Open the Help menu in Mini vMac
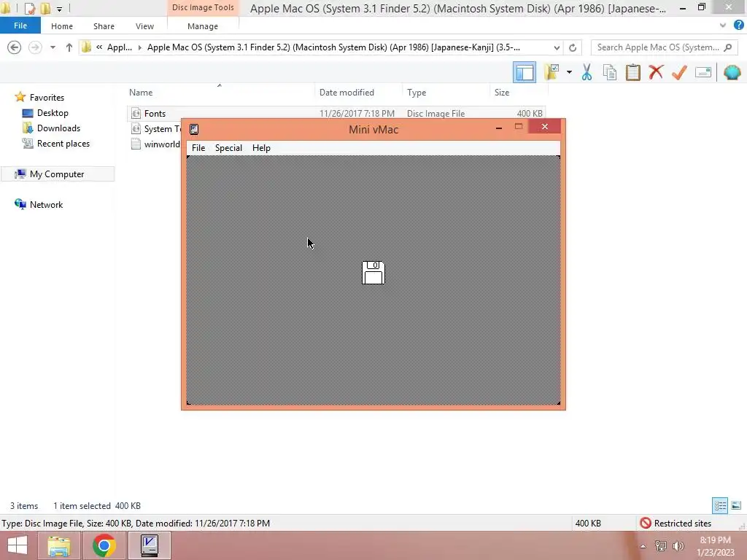Image resolution: width=747 pixels, height=560 pixels. [261, 147]
